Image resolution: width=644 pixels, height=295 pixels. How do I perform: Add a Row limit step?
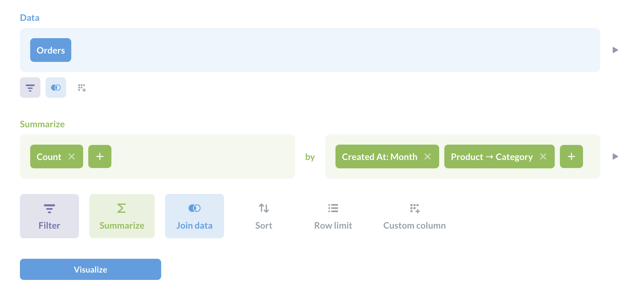[x=333, y=216]
